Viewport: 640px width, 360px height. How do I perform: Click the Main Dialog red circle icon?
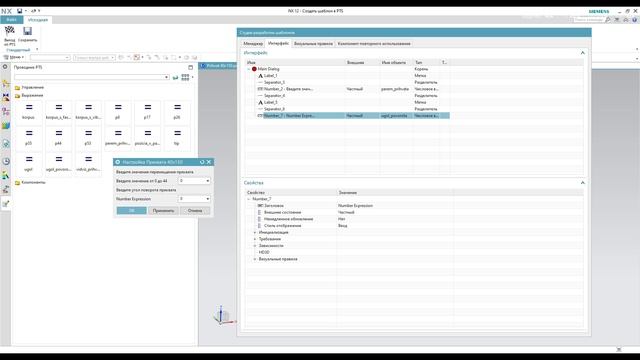tap(254, 69)
